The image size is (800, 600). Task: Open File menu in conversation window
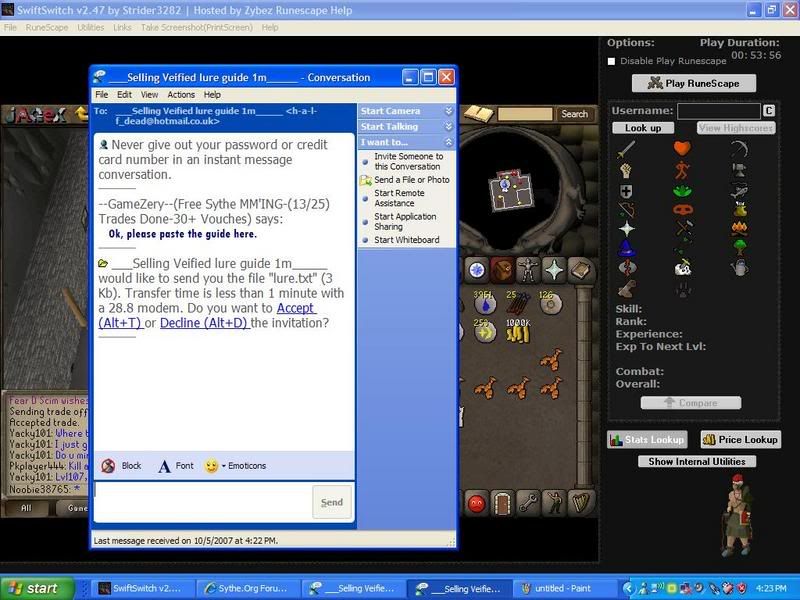[x=102, y=94]
